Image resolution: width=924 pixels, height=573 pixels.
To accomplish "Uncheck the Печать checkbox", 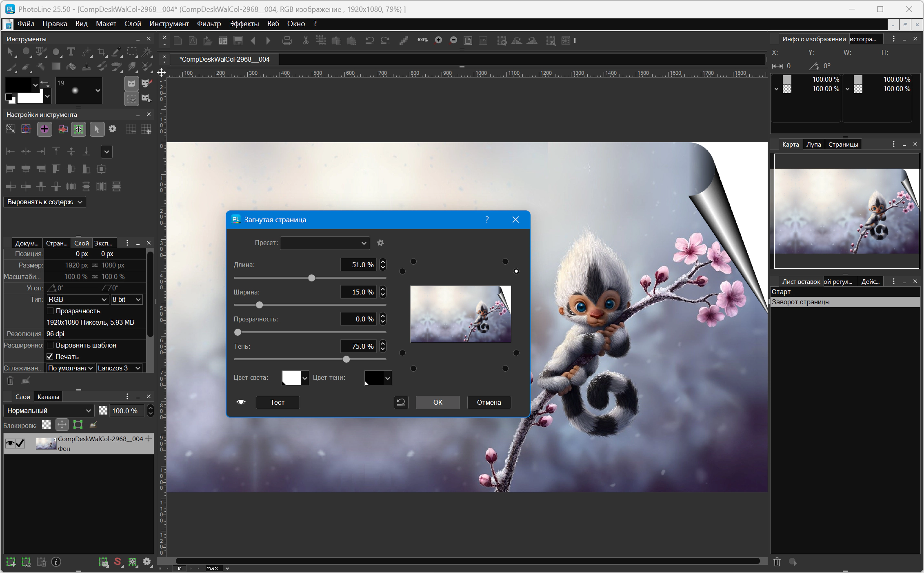I will [50, 357].
